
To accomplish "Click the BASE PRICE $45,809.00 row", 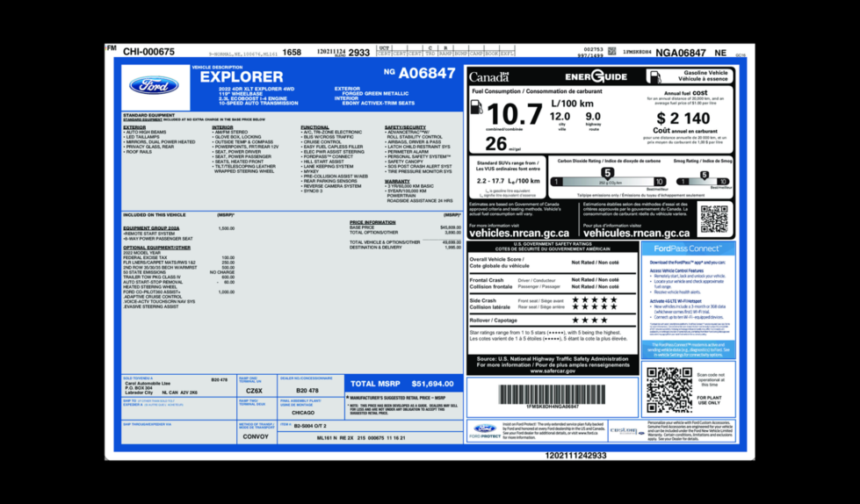I will 405,227.
